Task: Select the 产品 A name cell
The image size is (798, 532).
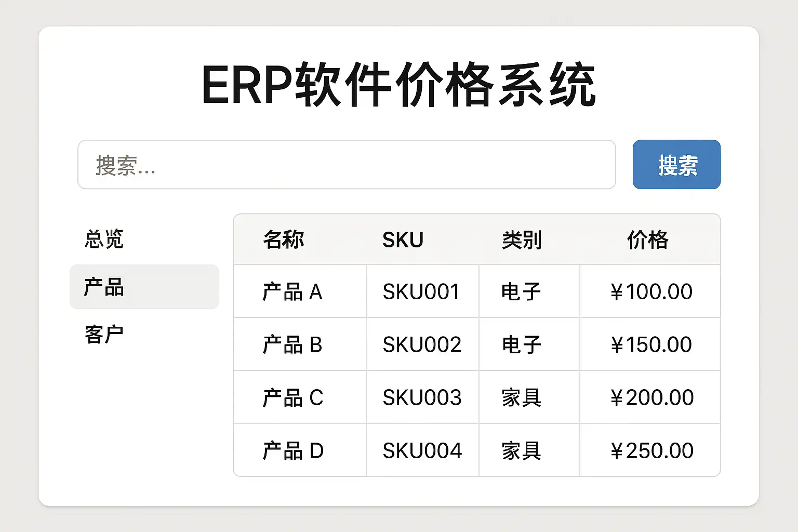Action: point(292,292)
